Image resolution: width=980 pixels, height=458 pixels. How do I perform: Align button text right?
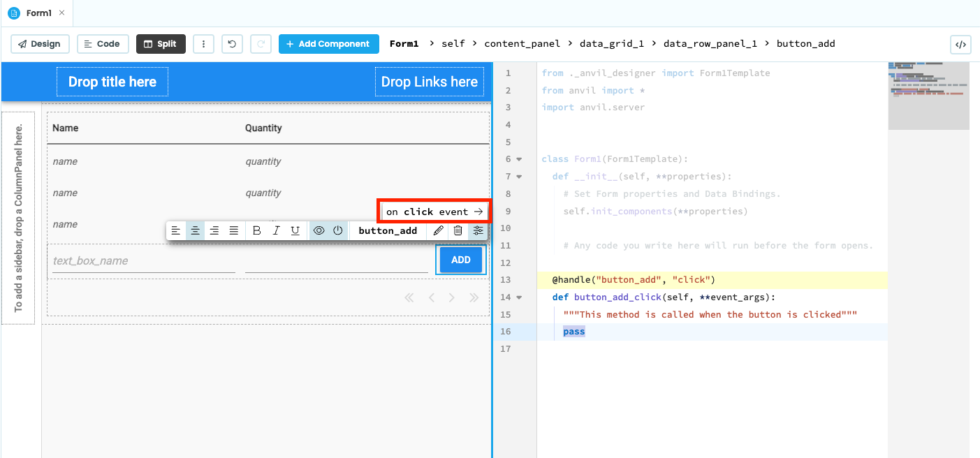(214, 230)
